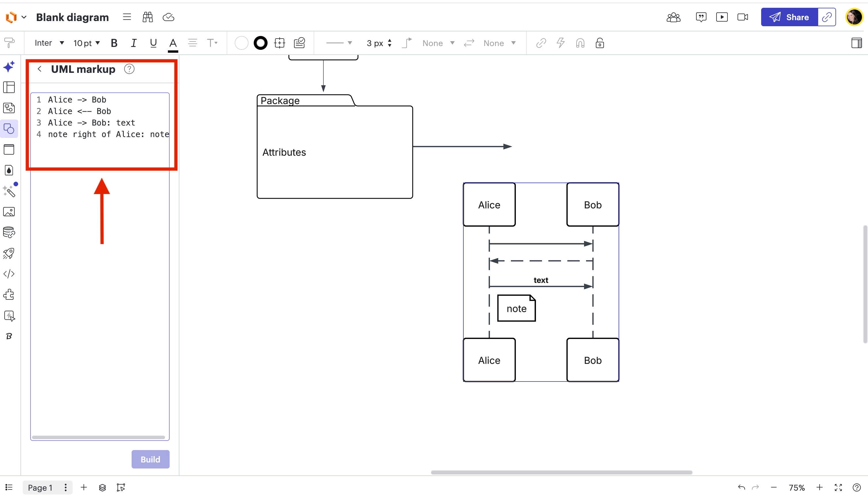
Task: Open the layers icon in bottom bar
Action: [102, 487]
